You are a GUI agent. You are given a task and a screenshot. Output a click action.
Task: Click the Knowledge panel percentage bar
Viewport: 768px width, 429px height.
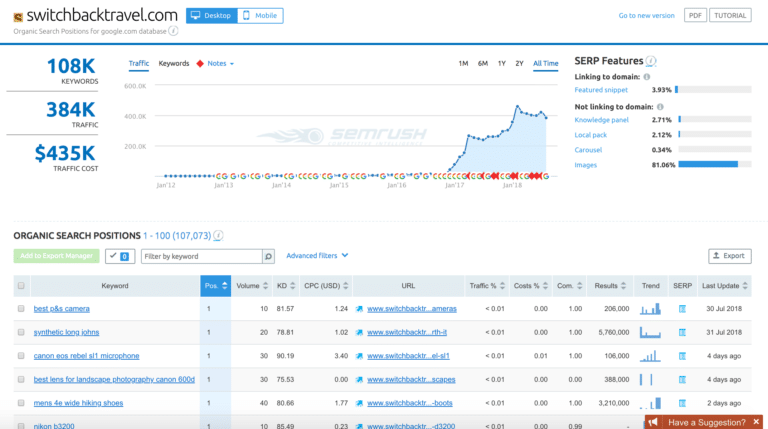[715, 119]
